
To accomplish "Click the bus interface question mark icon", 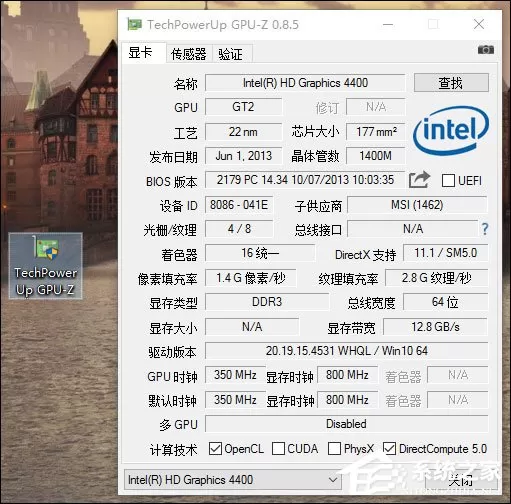I will point(485,229).
